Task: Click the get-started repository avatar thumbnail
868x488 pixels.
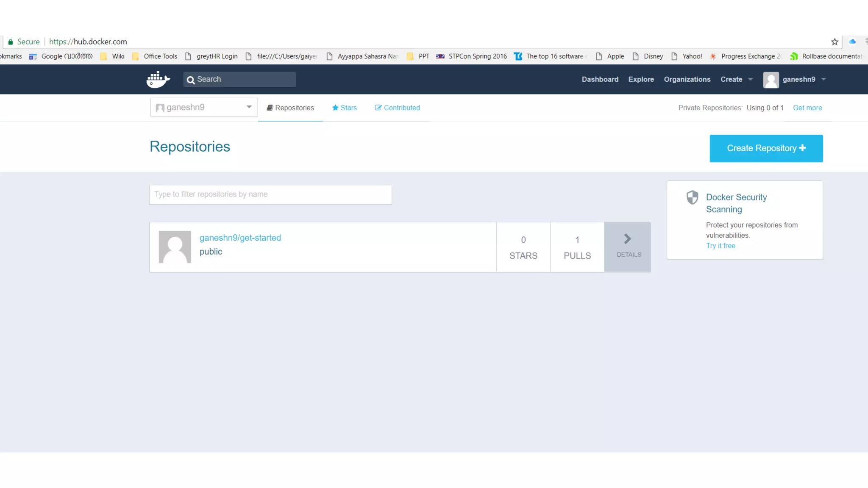Action: (175, 247)
